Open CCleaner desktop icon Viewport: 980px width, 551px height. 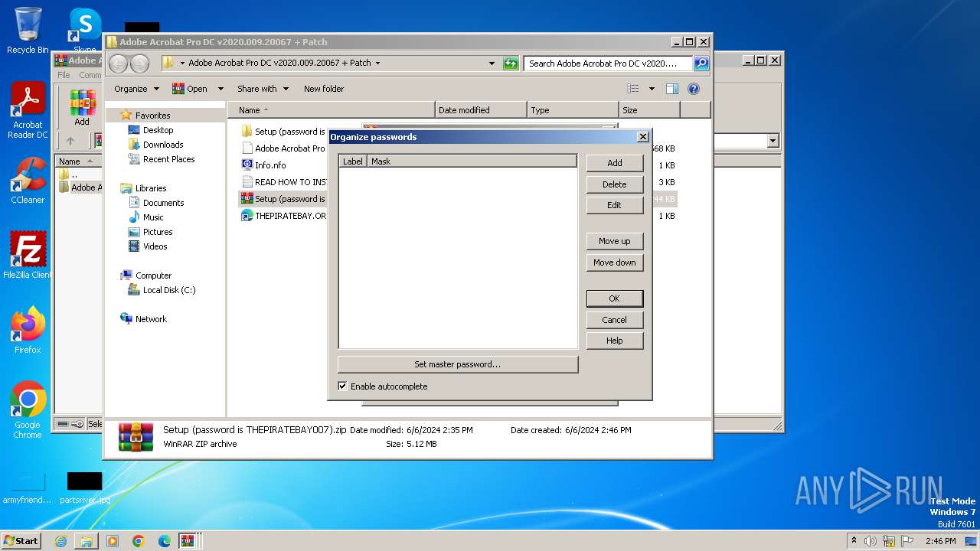pyautogui.click(x=28, y=181)
